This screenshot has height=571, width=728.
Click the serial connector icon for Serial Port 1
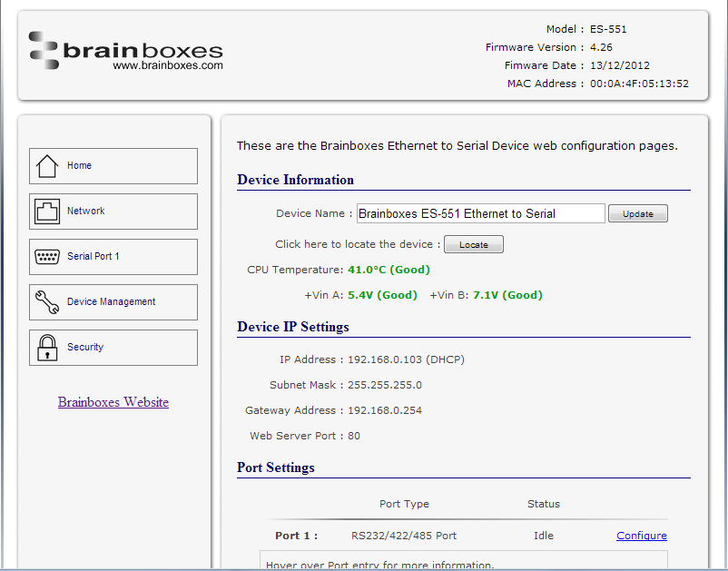(x=47, y=256)
